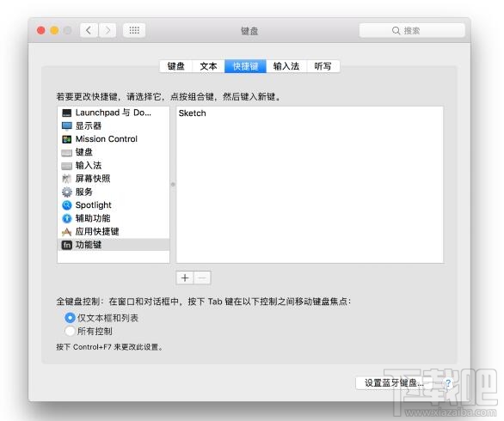Click the Mission Control icon
The image size is (504, 421).
click(66, 139)
